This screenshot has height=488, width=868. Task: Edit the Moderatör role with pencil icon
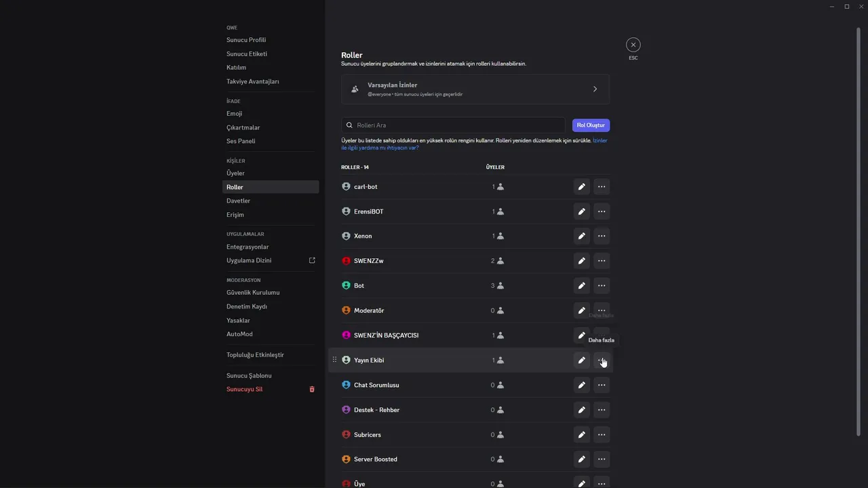[x=581, y=310]
